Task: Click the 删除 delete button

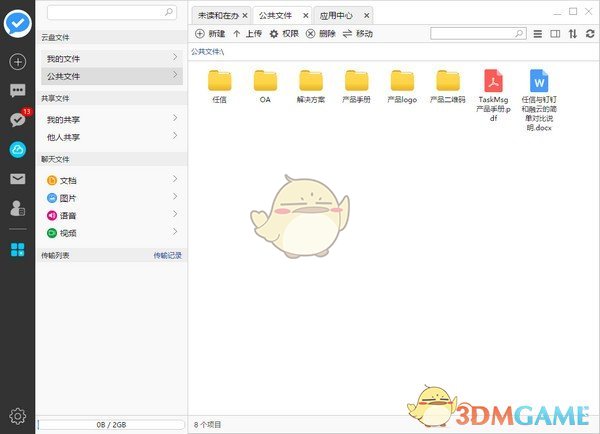Action: (x=321, y=34)
